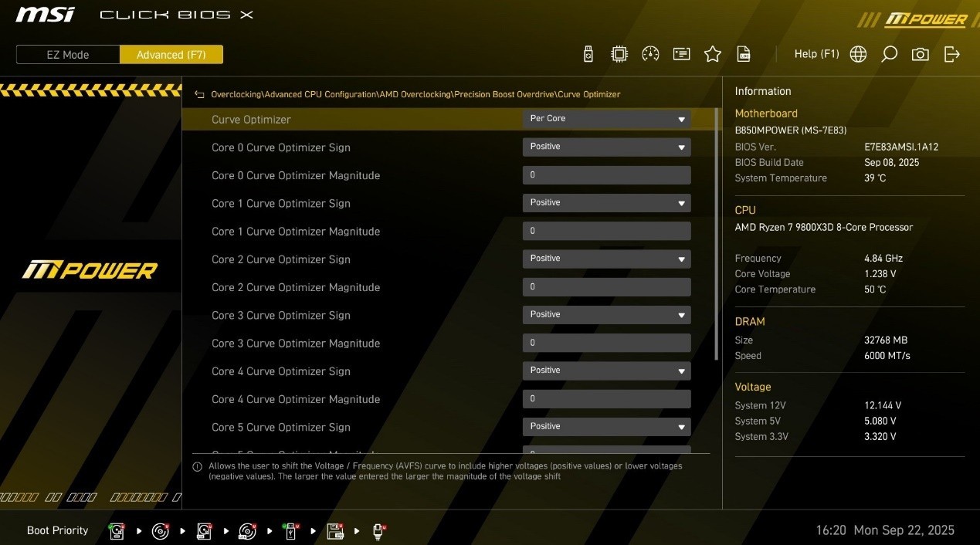980x545 pixels.
Task: Open the speedometer performance gauge icon
Action: 650,54
